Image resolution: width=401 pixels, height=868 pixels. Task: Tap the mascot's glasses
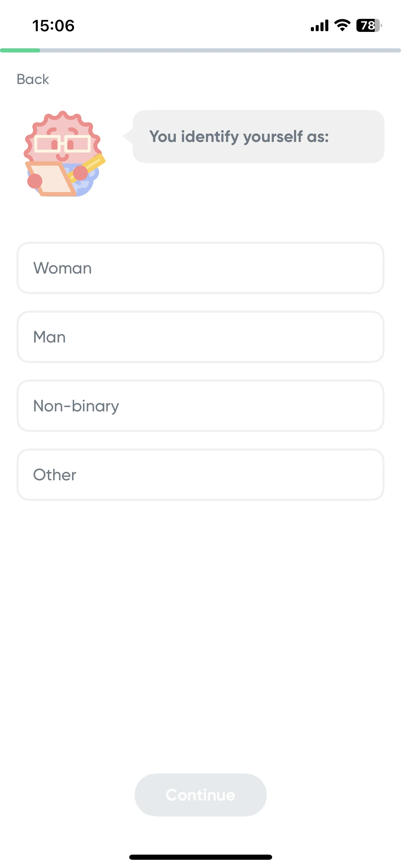62,144
